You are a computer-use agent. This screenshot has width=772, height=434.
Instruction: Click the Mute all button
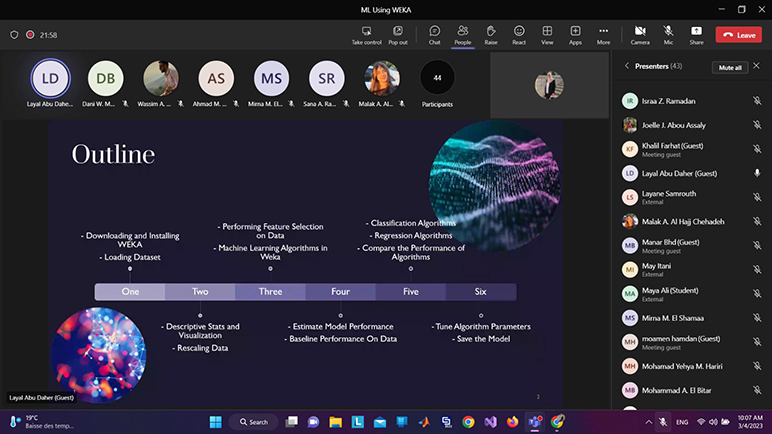click(731, 67)
